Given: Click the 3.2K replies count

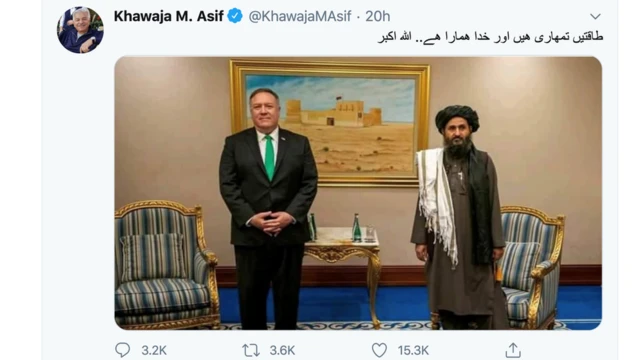Looking at the screenshot, I should tap(154, 350).
